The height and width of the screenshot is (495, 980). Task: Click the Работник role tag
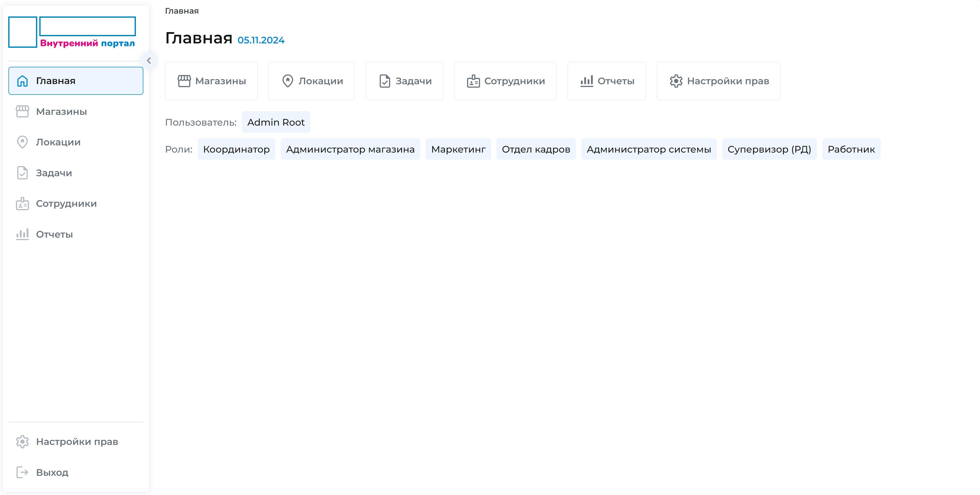point(851,149)
